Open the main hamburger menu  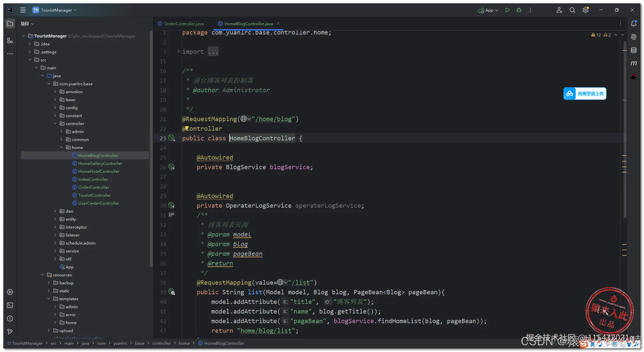point(23,10)
